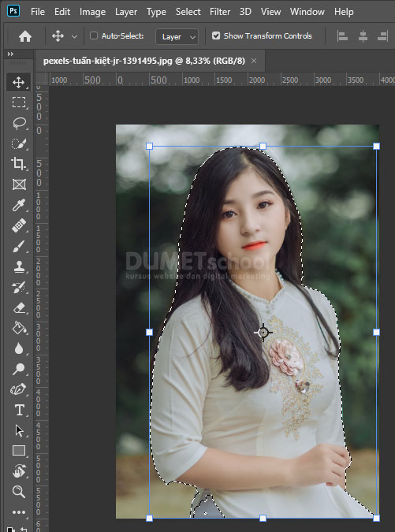
Task: Select the Zoom tool
Action: click(x=19, y=492)
